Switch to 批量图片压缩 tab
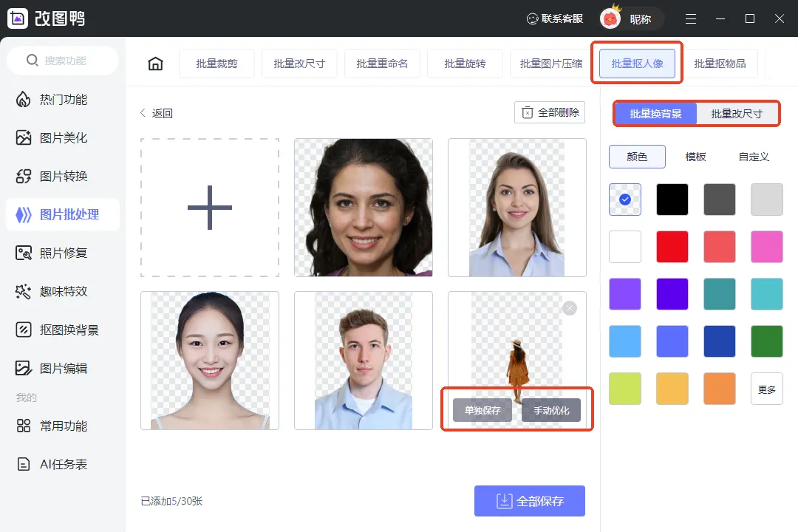The width and height of the screenshot is (798, 532). pos(550,64)
